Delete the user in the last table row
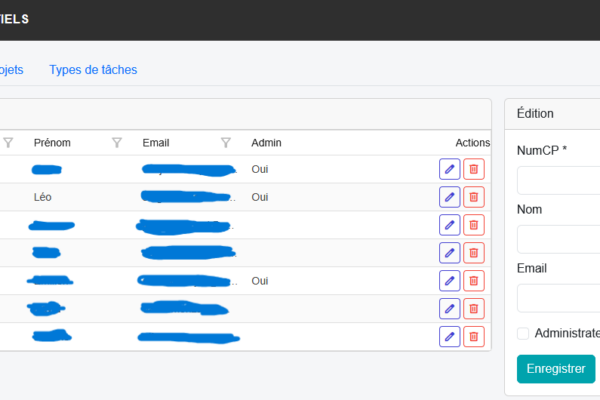Screen dimensions: 600x400 click(474, 337)
